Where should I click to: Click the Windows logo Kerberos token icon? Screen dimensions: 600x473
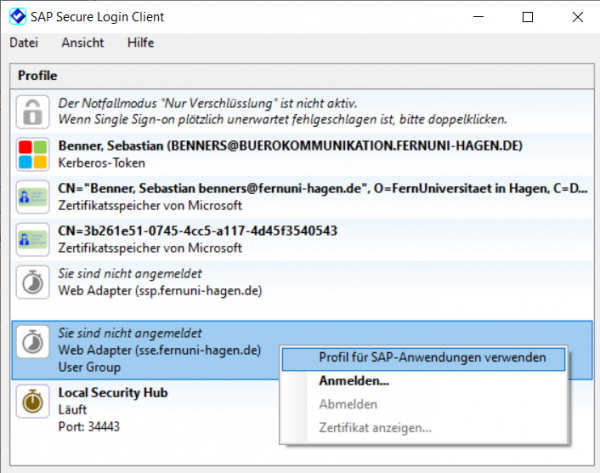click(33, 154)
